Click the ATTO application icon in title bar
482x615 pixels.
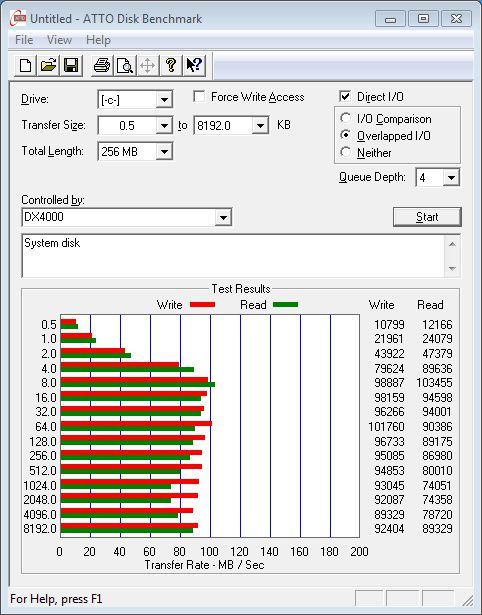click(x=18, y=18)
